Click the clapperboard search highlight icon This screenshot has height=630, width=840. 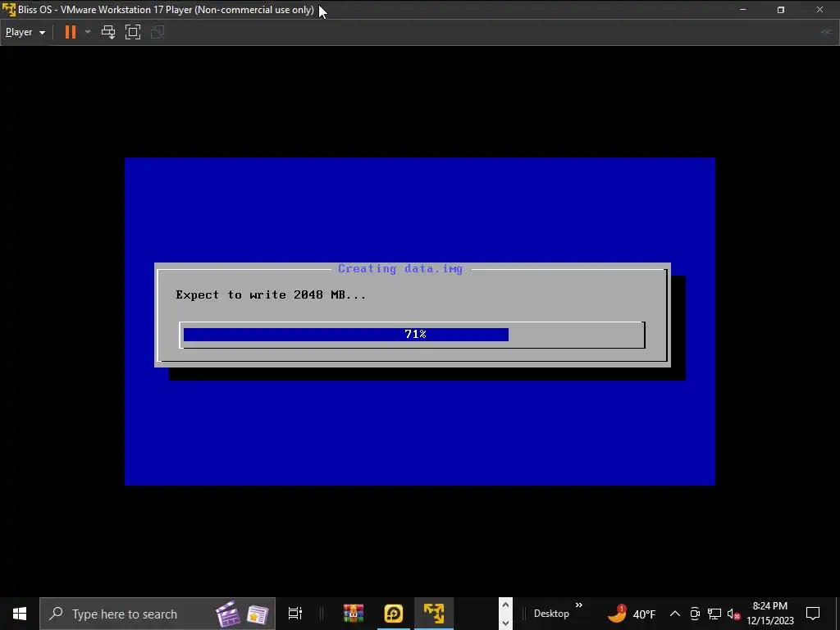227,614
